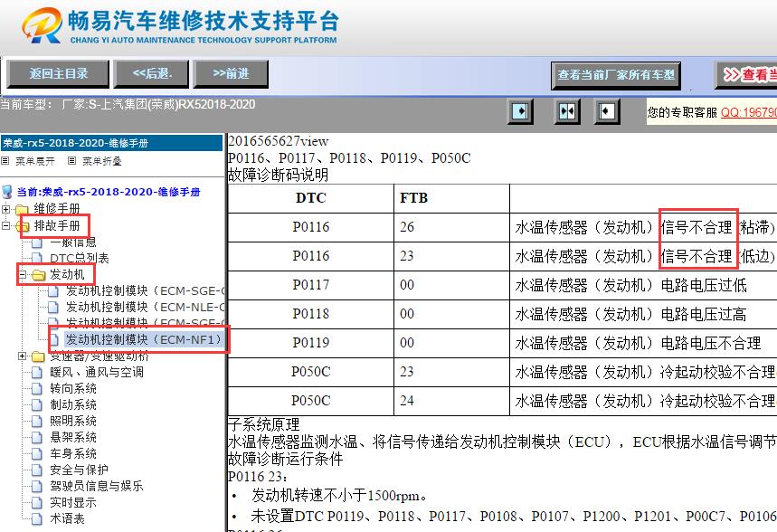Image resolution: width=777 pixels, height=532 pixels.
Task: Click the page icon beside 暖风、通风与空调
Action: click(37, 373)
